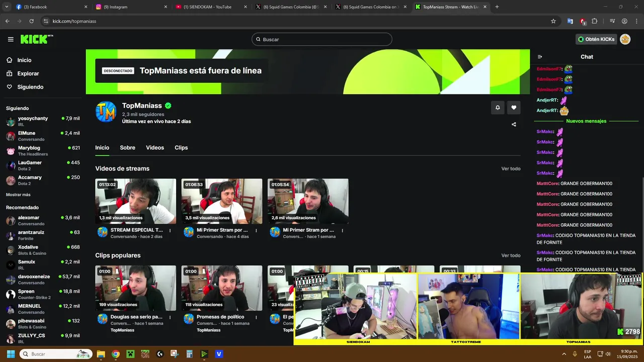Open File Explorer from the taskbar
The height and width of the screenshot is (362, 644).
(101, 354)
